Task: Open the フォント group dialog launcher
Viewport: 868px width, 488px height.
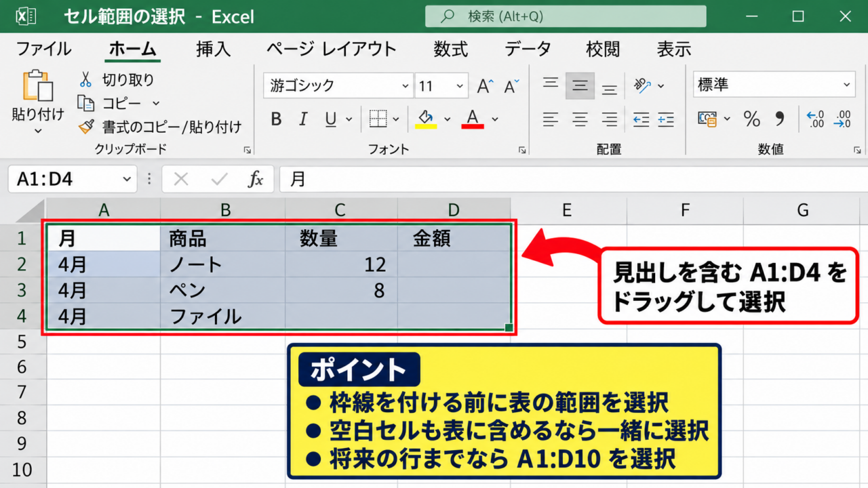Action: 522,150
